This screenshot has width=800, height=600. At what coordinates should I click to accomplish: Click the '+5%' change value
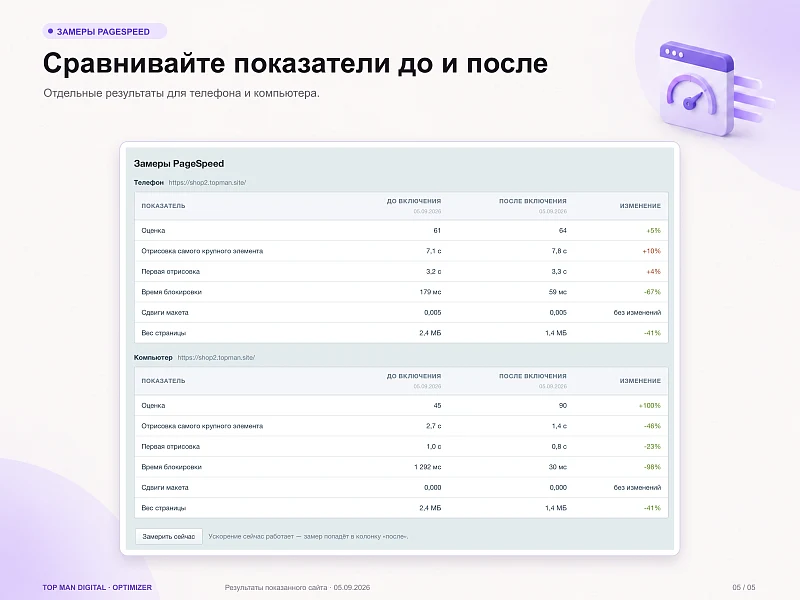click(x=654, y=231)
